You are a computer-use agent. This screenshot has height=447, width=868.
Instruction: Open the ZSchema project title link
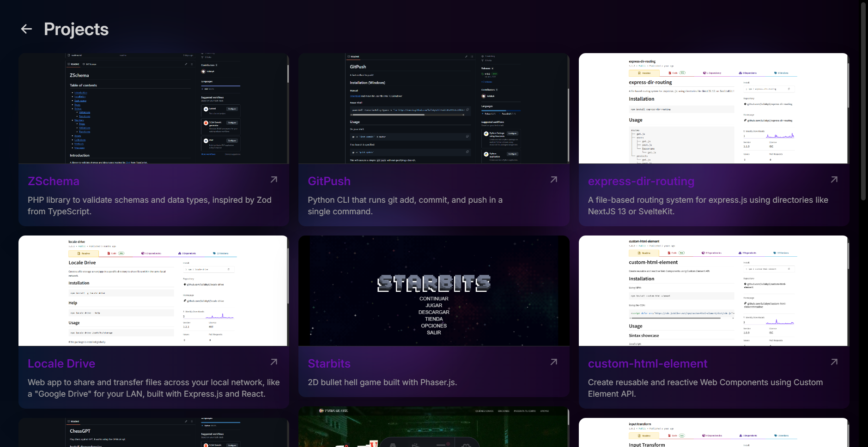click(54, 181)
